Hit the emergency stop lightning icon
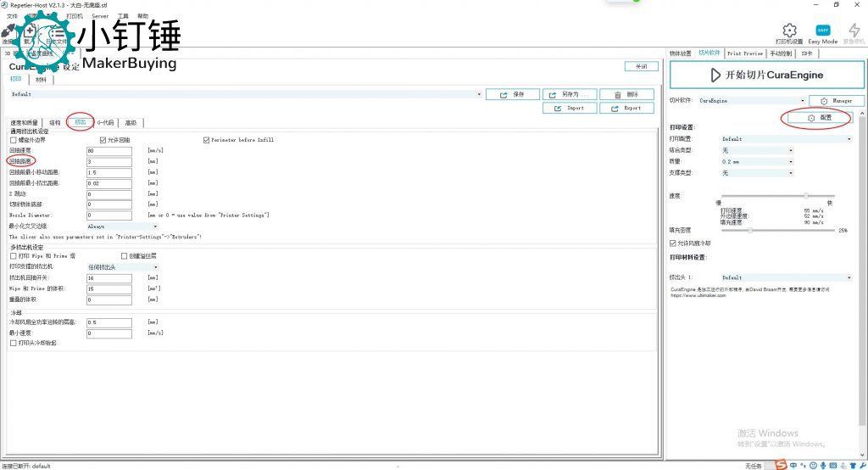This screenshot has width=868, height=470. click(854, 30)
